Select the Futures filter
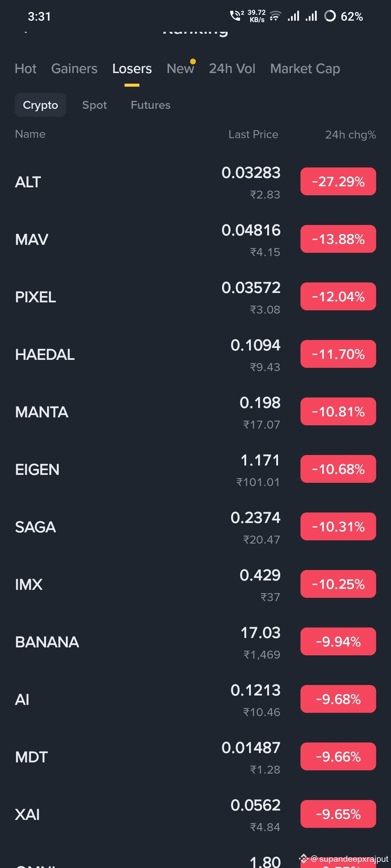Viewport: 391px width, 868px height. (150, 105)
